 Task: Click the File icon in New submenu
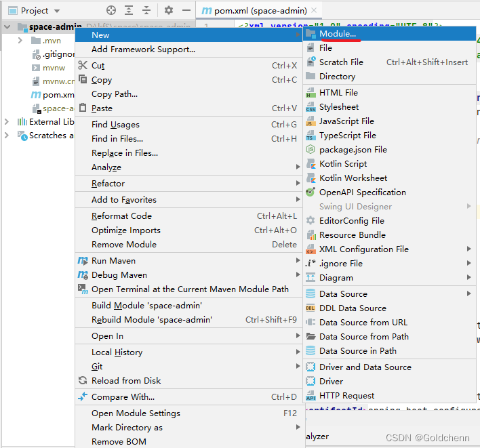pos(311,48)
